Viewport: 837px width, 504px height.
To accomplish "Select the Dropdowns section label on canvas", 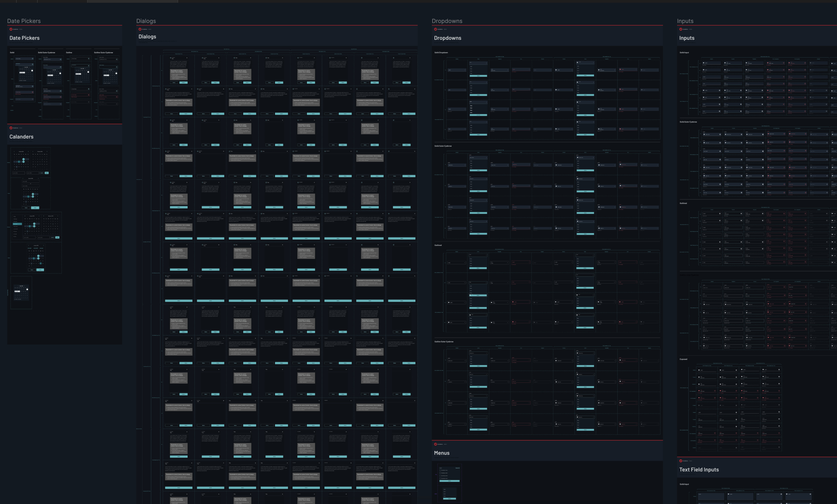I will [447, 21].
